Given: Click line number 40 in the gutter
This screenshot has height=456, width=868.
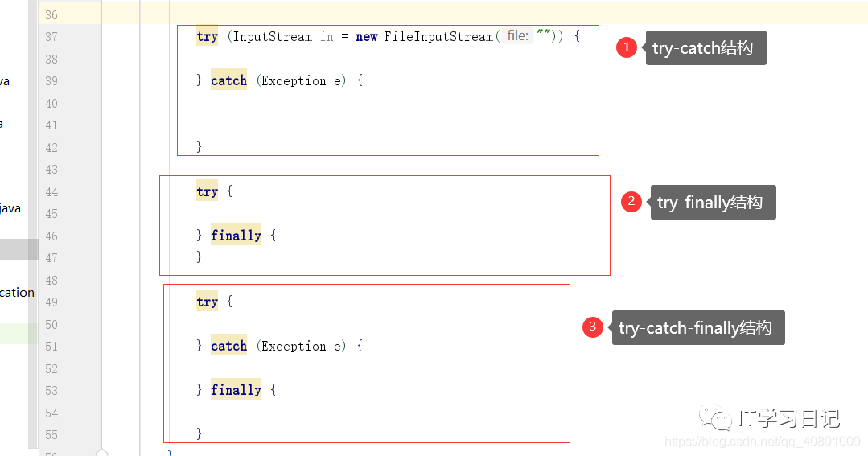Looking at the screenshot, I should 51,104.
